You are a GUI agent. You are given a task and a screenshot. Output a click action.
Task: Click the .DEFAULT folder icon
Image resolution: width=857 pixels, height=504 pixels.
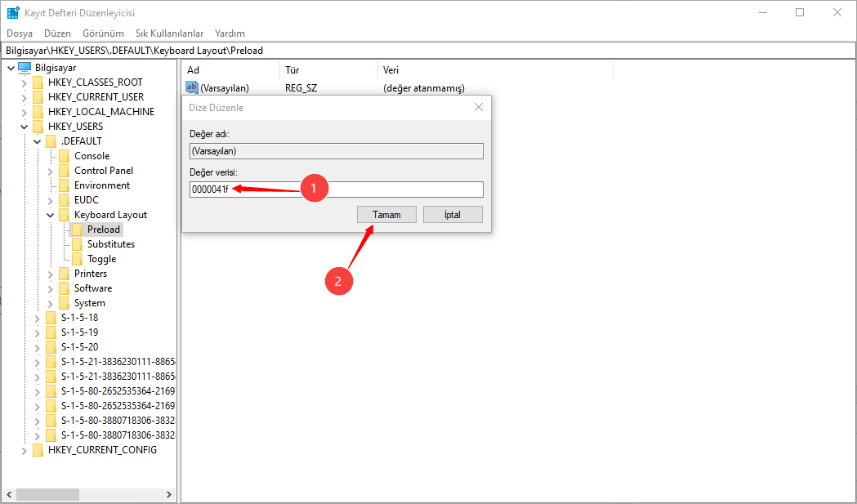[x=51, y=141]
